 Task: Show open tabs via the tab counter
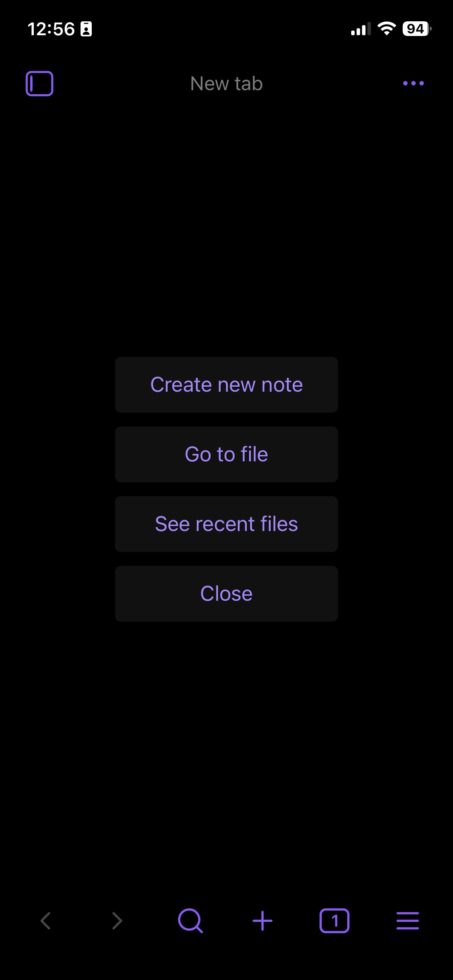point(335,920)
